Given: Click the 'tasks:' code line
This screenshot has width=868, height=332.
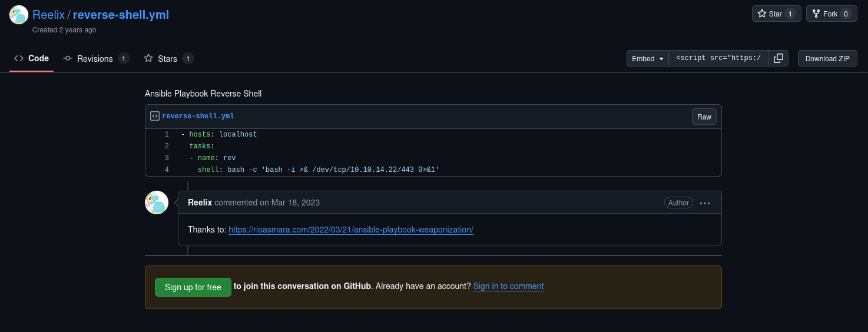Looking at the screenshot, I should click(202, 146).
